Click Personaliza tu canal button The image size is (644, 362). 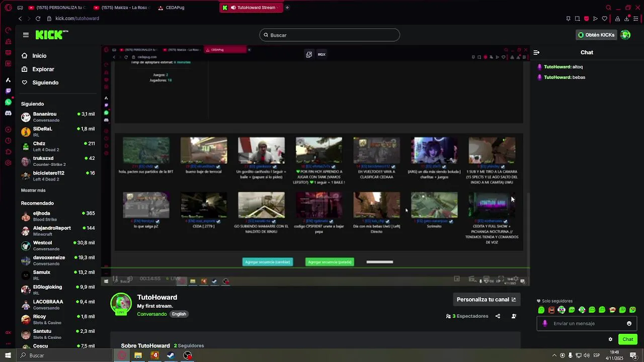tap(486, 300)
